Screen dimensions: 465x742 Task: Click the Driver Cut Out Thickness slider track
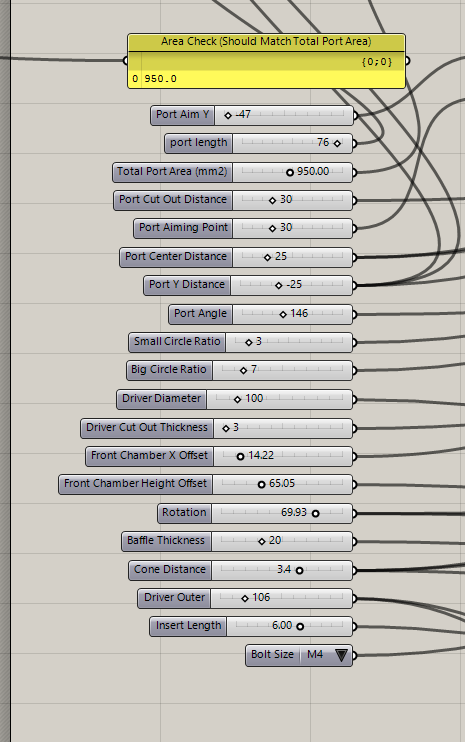tap(282, 428)
